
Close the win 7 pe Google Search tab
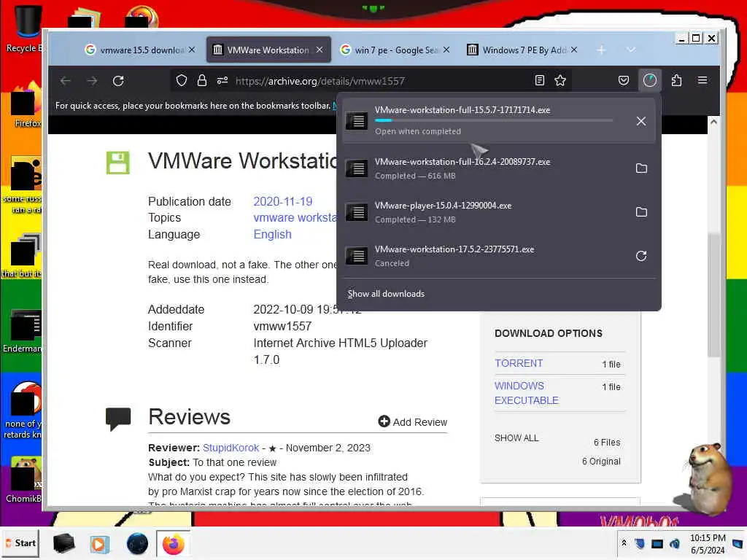[446, 50]
